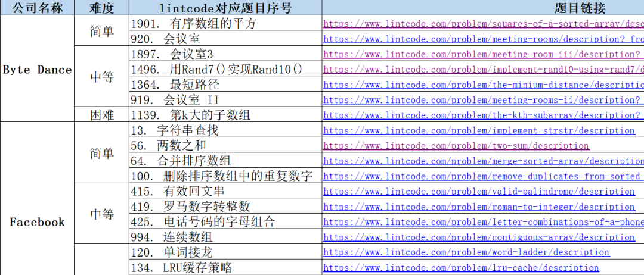The height and width of the screenshot is (275, 644).
Task: Select cell 994. 连续数组
Action: [x=225, y=237]
